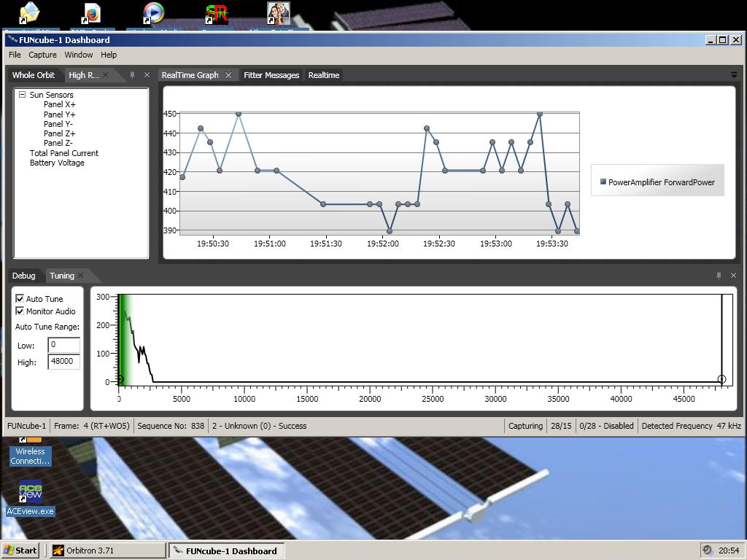Switch to the Fitter Messages tab
Image resolution: width=747 pixels, height=560 pixels.
[x=271, y=75]
